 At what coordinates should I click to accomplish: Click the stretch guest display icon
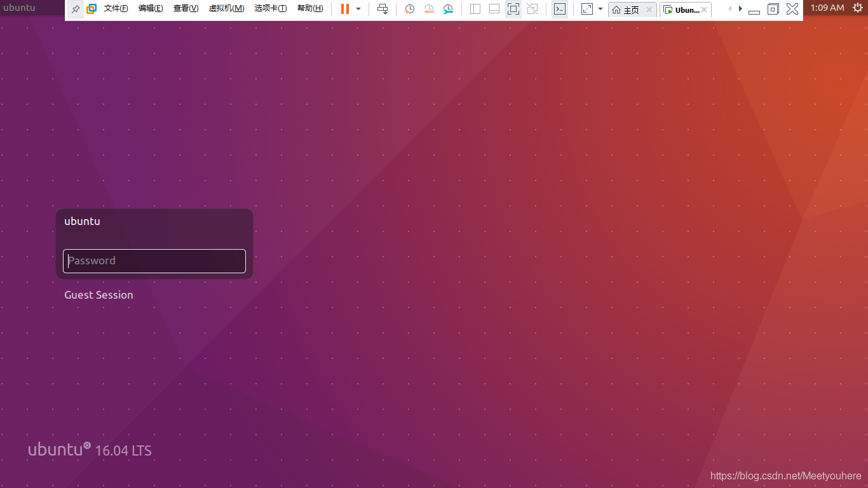587,9
